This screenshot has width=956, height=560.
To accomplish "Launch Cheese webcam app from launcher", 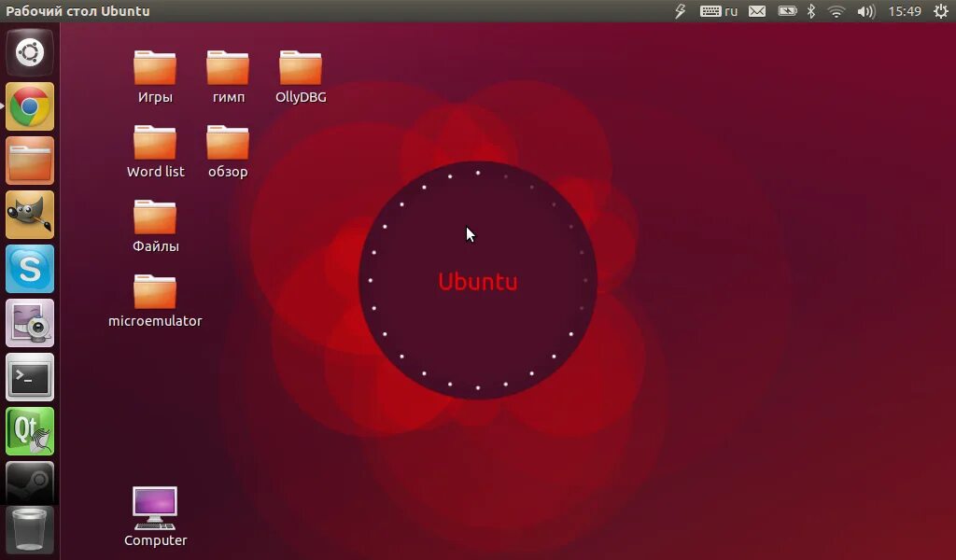I will pos(30,323).
